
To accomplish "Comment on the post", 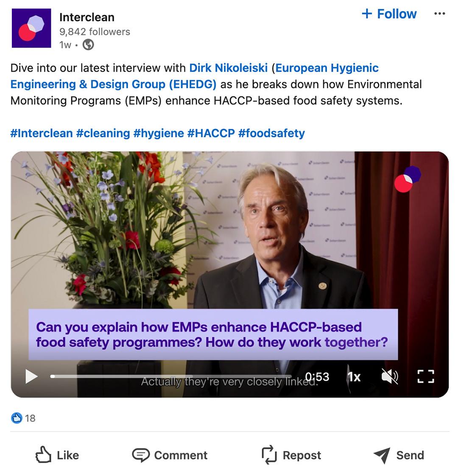I will click(x=170, y=455).
